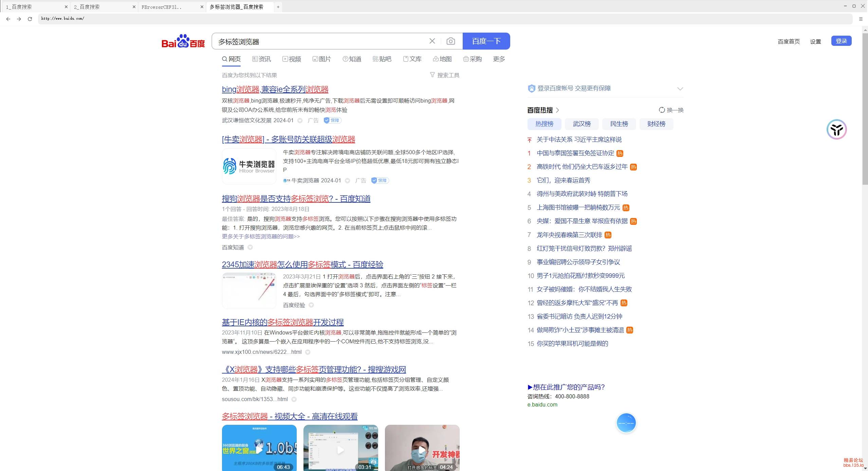Image resolution: width=868 pixels, height=471 pixels.
Task: Open the 更多 search category menu
Action: pyautogui.click(x=499, y=59)
